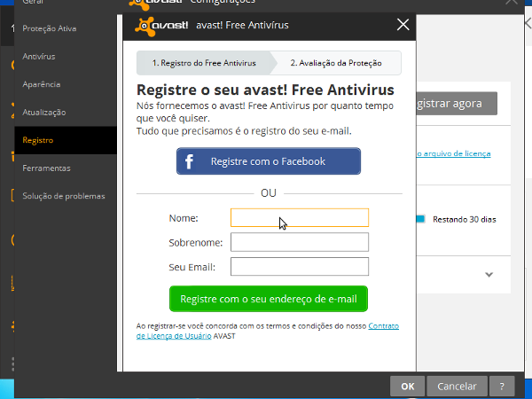
Task: Click the Sobrenome: label
Action: [196, 243]
